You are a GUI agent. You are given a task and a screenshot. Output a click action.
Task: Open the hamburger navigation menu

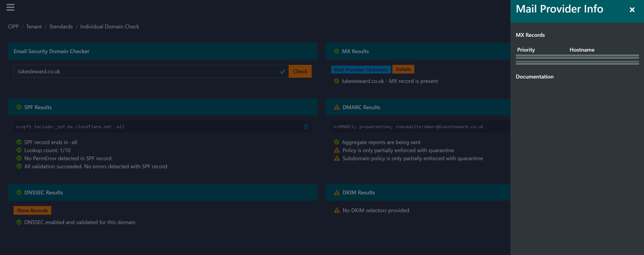[10, 7]
